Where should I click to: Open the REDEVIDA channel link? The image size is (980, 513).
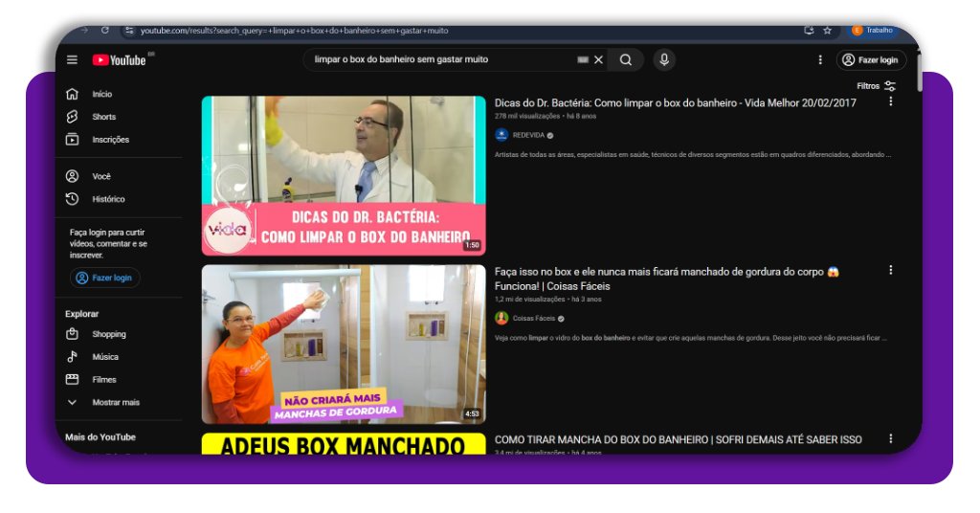coord(528,135)
